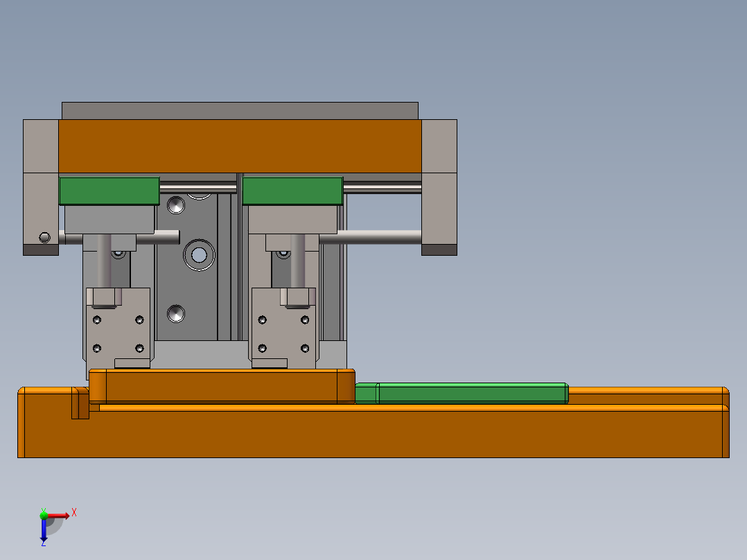Image resolution: width=747 pixels, height=560 pixels.
Task: Pick the right green block
Action: [292, 191]
